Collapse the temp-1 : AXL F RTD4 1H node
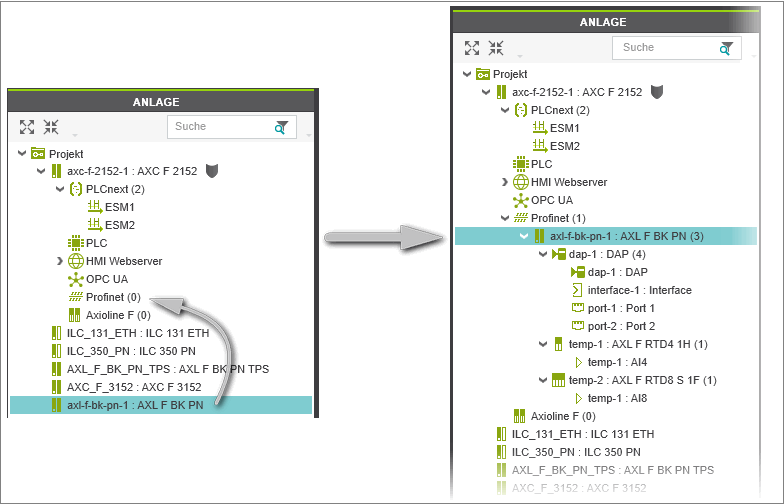The width and height of the screenshot is (784, 504). (543, 344)
